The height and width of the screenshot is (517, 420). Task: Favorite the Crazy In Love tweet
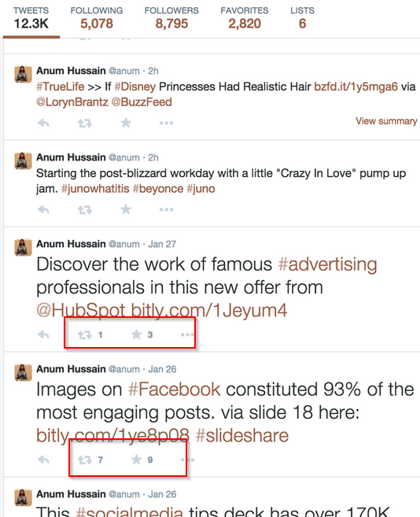click(126, 209)
